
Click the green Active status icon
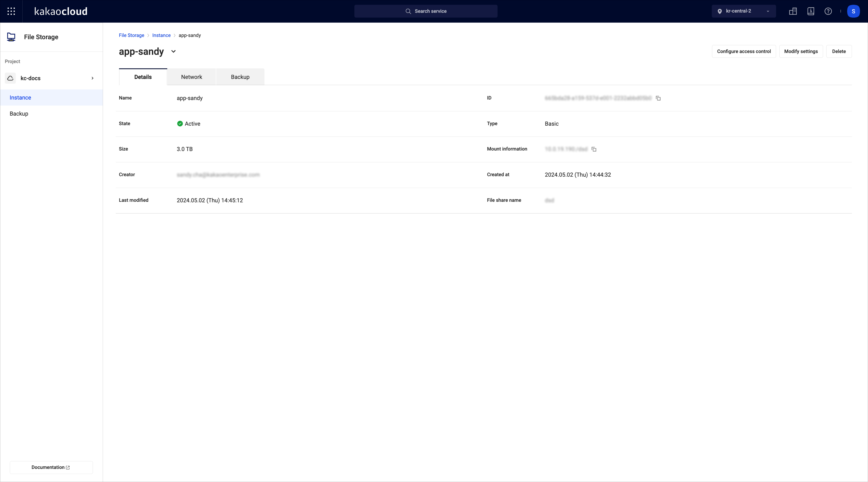[180, 124]
